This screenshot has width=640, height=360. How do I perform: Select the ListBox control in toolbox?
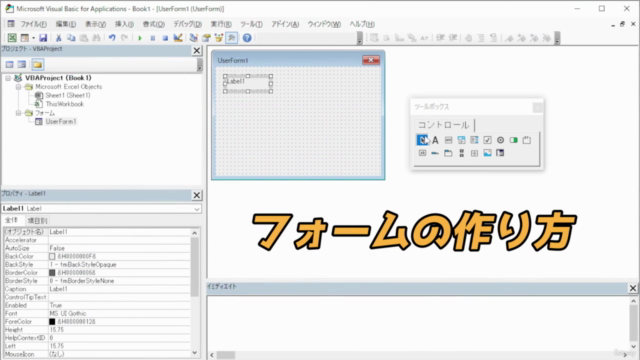pyautogui.click(x=474, y=140)
